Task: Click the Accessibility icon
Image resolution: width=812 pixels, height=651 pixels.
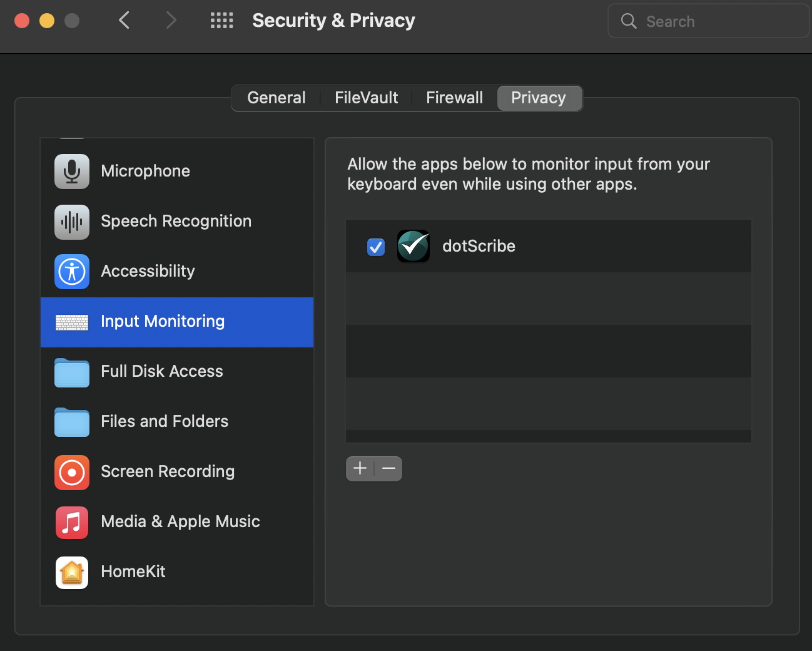Action: pyautogui.click(x=72, y=272)
